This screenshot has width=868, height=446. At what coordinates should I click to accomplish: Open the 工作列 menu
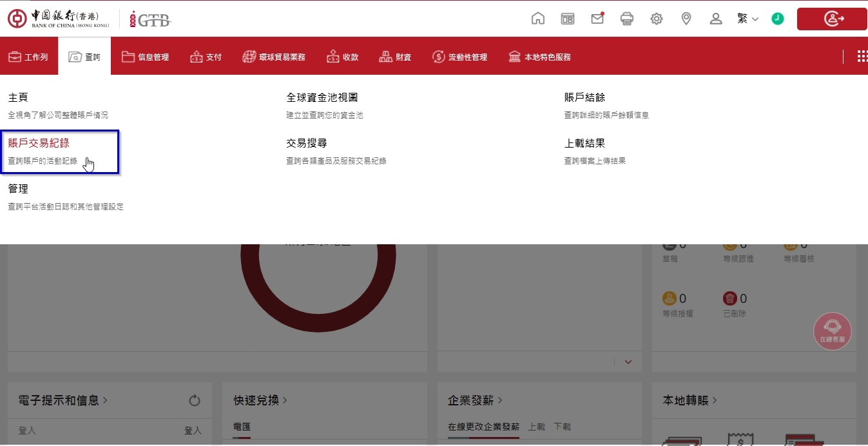point(28,57)
